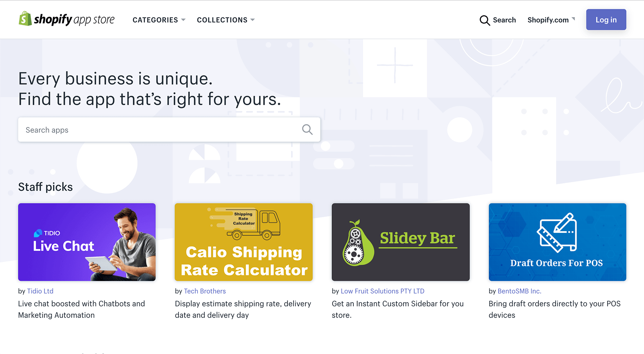
Task: Click the header search magnifier icon
Action: coord(484,20)
